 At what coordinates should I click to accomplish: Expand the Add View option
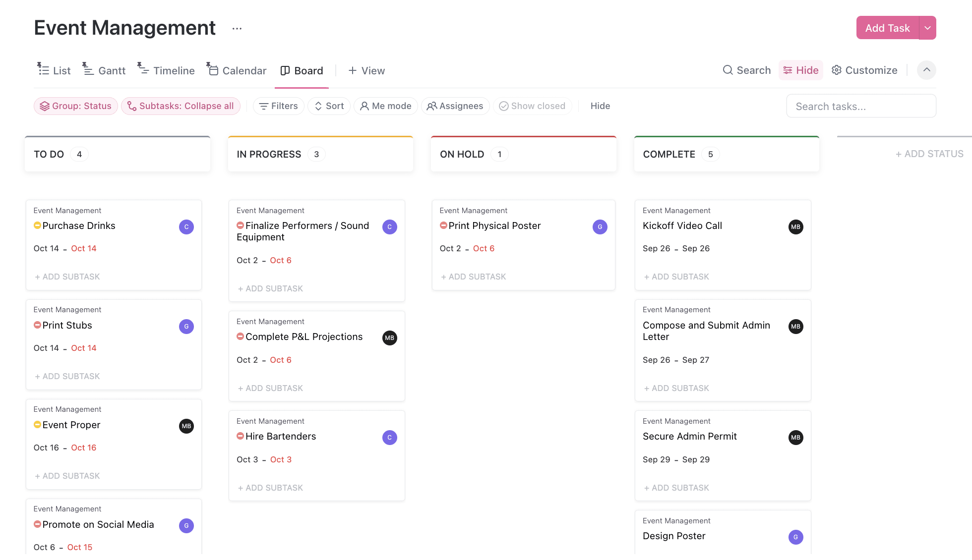click(366, 70)
